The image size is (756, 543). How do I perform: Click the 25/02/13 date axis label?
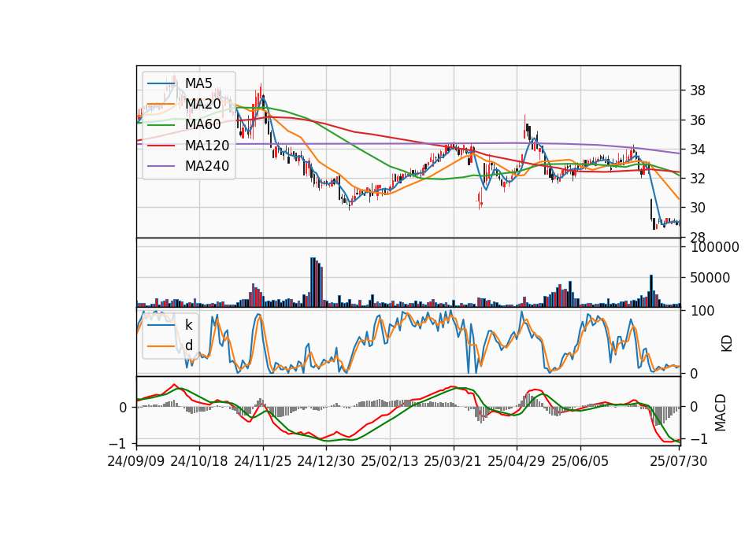[x=390, y=461]
